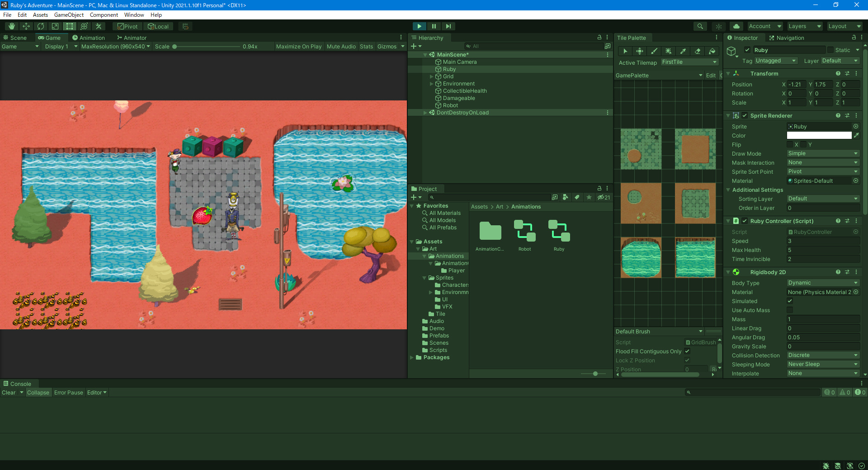Viewport: 868px width, 470px height.
Task: Disable the Ruby Controller script checkbox
Action: (x=745, y=221)
